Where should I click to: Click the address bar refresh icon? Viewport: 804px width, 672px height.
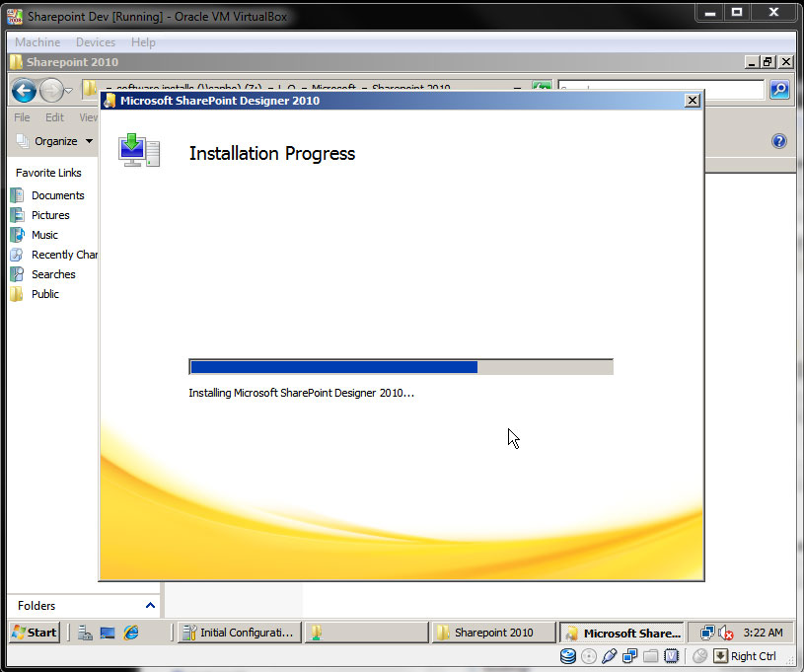point(542,86)
